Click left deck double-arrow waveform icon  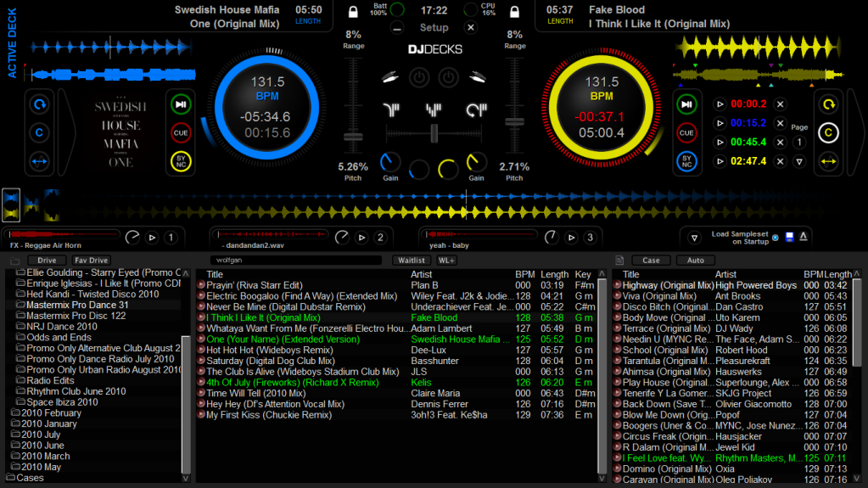[x=39, y=162]
